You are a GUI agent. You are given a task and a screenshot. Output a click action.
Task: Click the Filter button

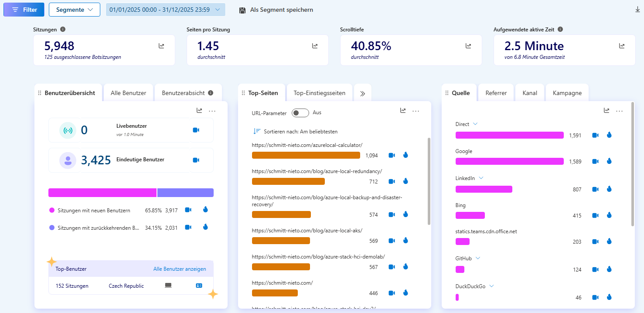24,10
